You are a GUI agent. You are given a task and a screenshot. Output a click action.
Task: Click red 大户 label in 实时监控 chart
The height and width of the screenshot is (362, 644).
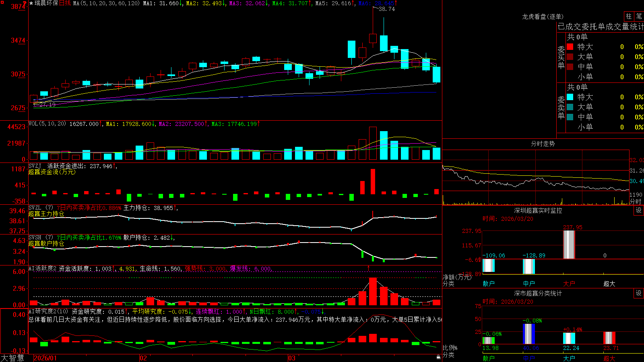[x=569, y=284]
